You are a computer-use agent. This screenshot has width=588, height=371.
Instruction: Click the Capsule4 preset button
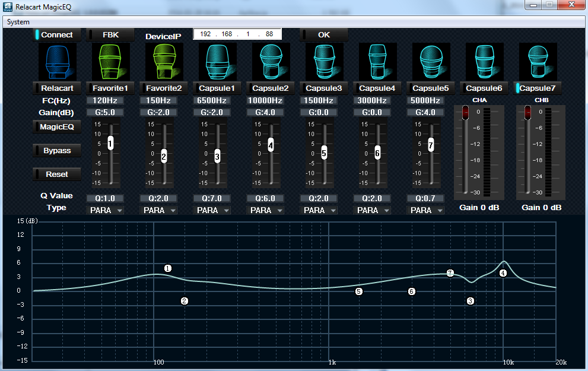click(377, 88)
